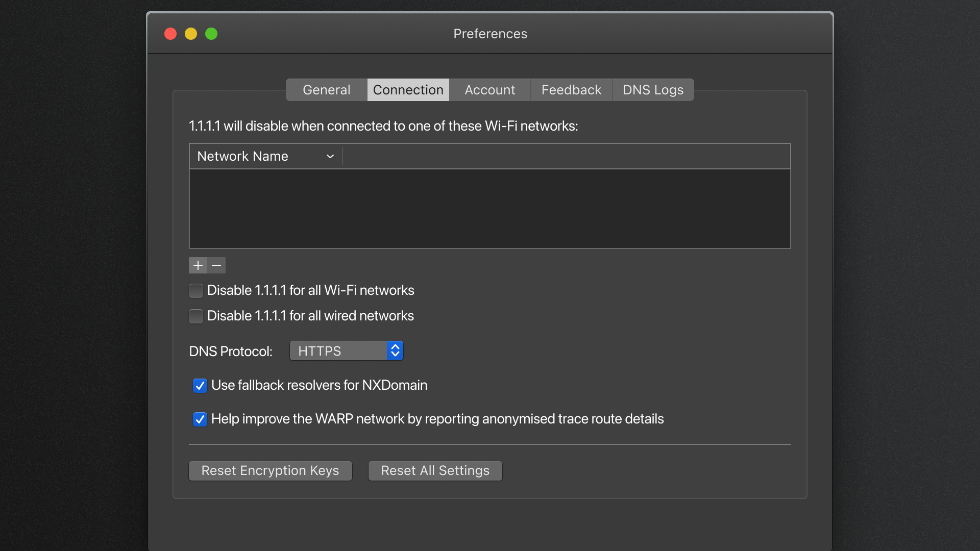
Task: Click inside the empty Wi-Fi networks list
Action: tap(490, 209)
